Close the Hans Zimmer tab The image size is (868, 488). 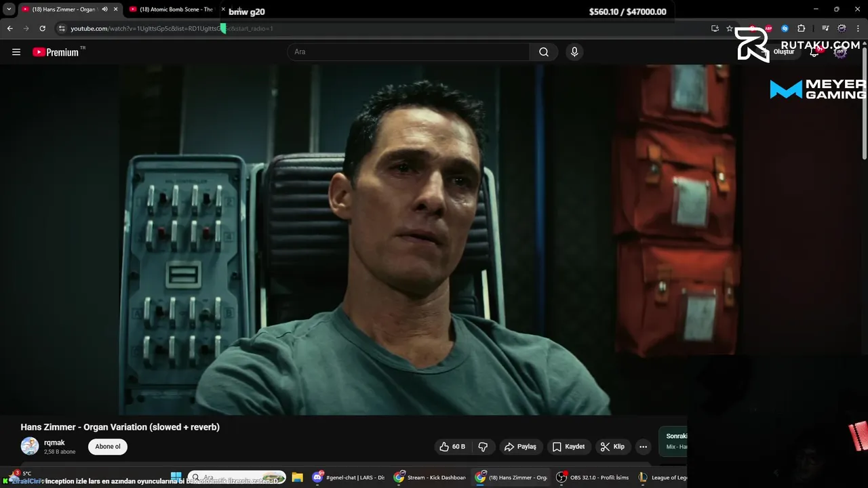pyautogui.click(x=115, y=9)
